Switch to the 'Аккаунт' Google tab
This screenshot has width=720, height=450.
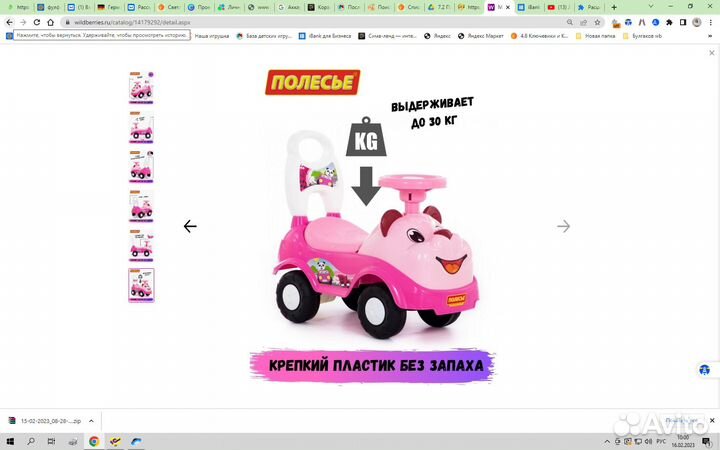click(x=288, y=7)
